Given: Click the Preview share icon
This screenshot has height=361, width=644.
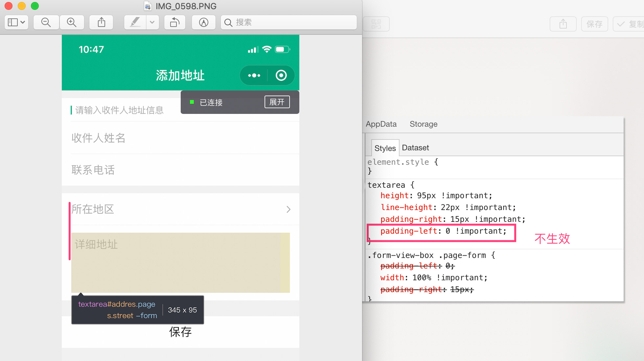Looking at the screenshot, I should 102,22.
